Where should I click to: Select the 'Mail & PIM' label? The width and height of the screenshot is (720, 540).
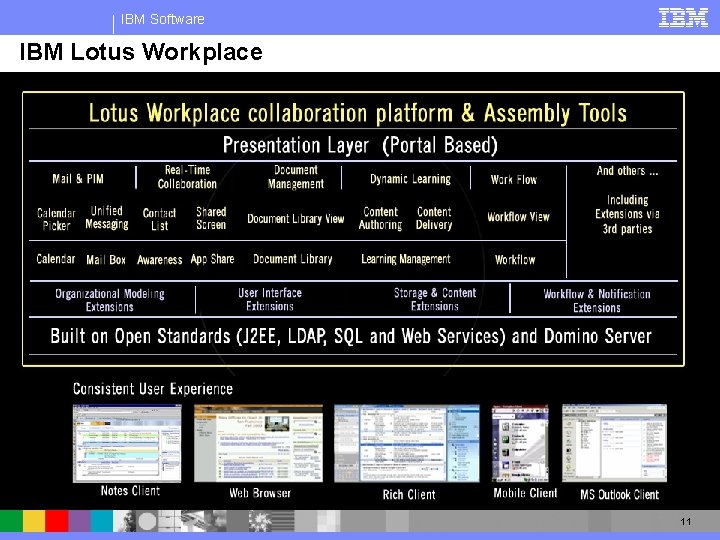tap(78, 179)
